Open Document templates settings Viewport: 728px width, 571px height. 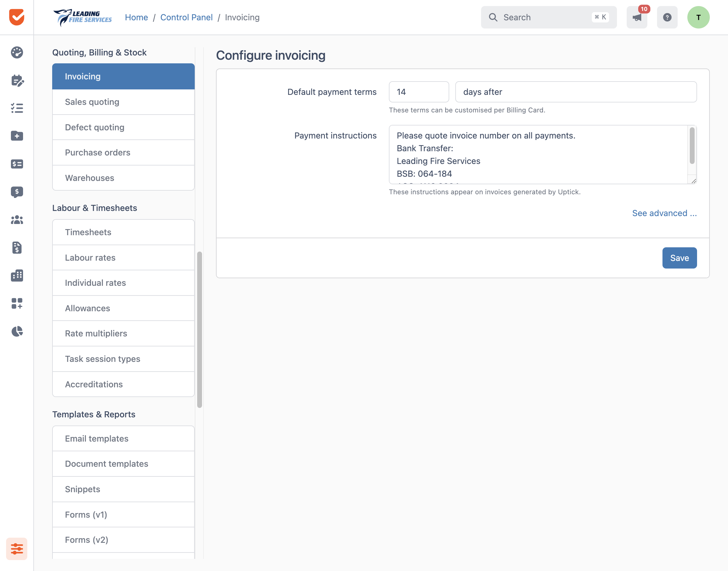123,464
